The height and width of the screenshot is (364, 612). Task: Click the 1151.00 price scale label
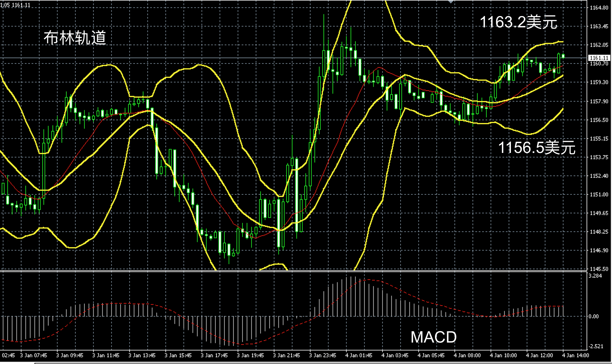[x=599, y=194]
